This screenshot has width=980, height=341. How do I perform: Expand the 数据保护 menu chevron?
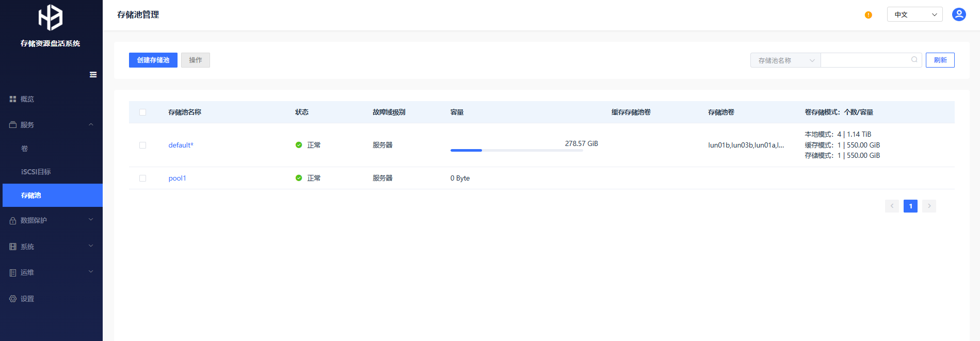pos(91,220)
